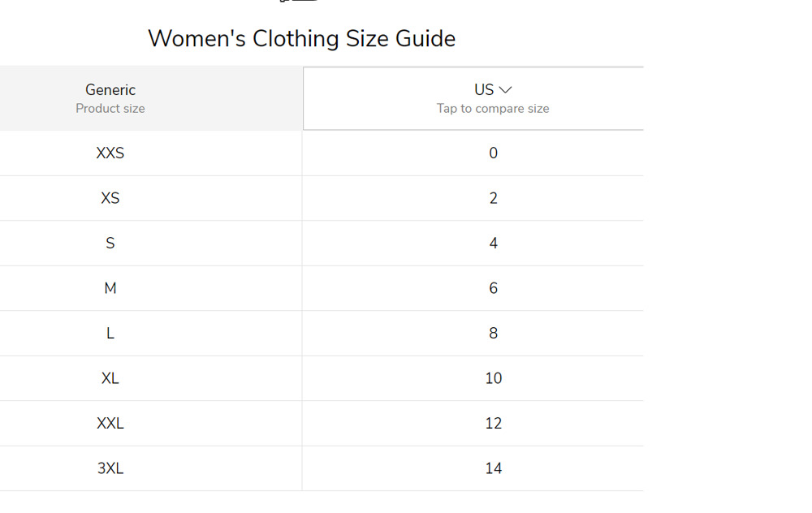
Task: Click US size 4 cell
Action: pos(473,244)
